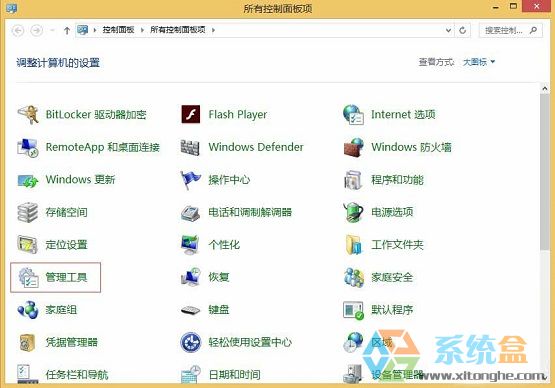
Task: Open the 日期和时间 icon
Action: click(190, 374)
